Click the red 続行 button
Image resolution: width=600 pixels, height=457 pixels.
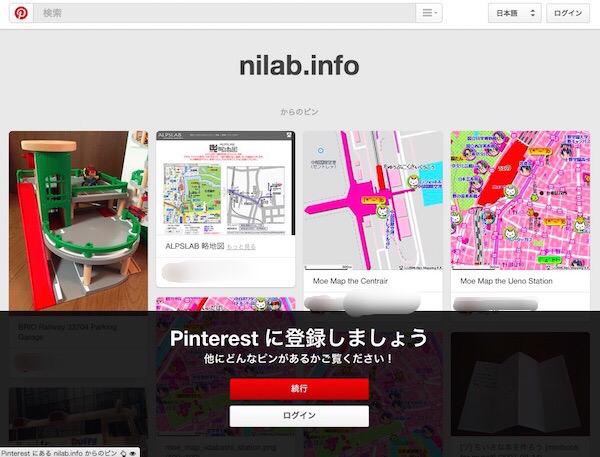(299, 389)
